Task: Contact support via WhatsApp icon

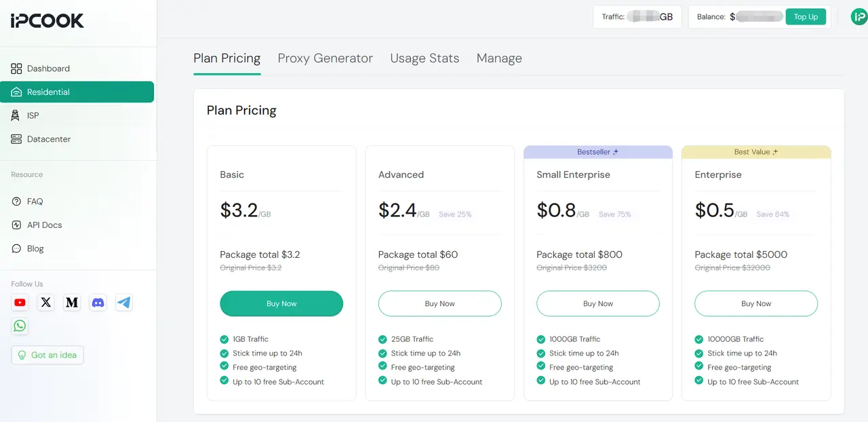Action: pyautogui.click(x=20, y=326)
